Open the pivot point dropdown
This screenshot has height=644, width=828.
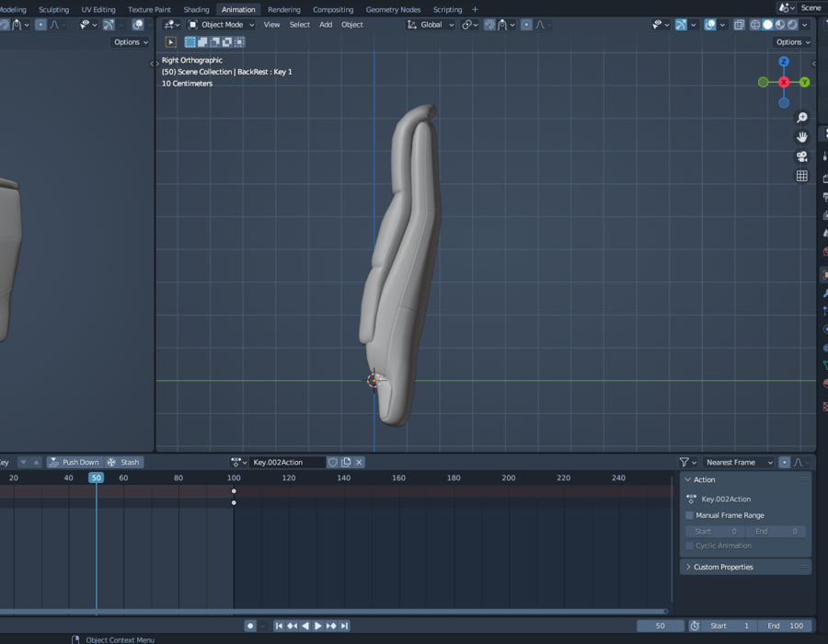tap(469, 24)
